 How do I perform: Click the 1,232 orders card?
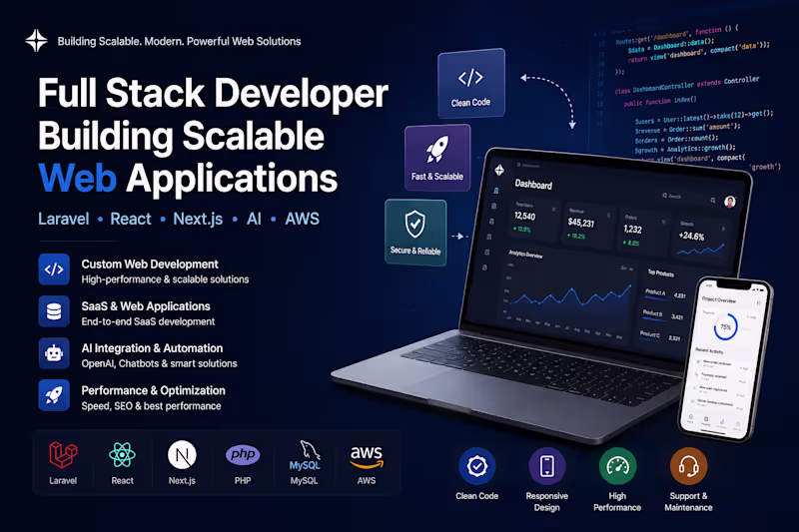644,232
